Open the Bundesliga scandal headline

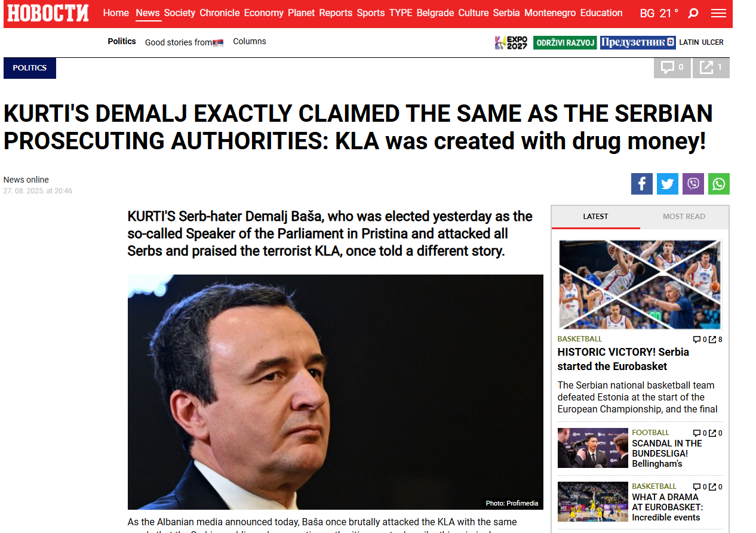(666, 454)
